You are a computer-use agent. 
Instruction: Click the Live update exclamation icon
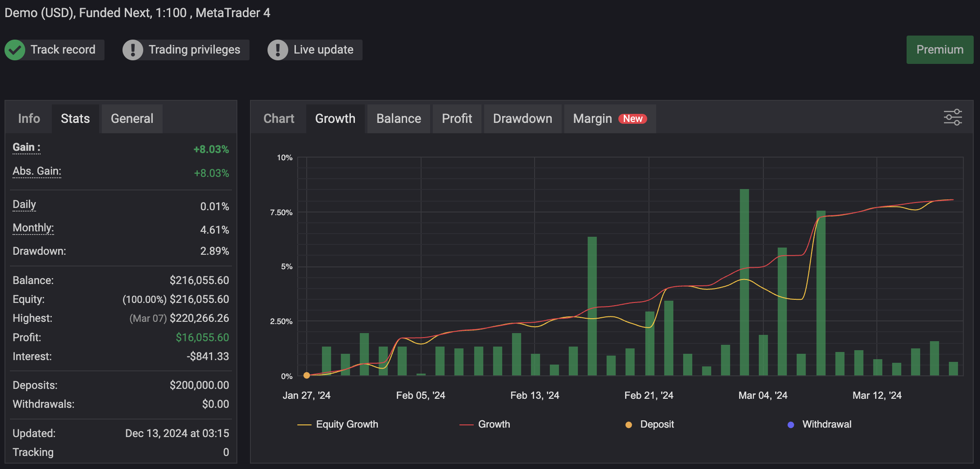278,50
